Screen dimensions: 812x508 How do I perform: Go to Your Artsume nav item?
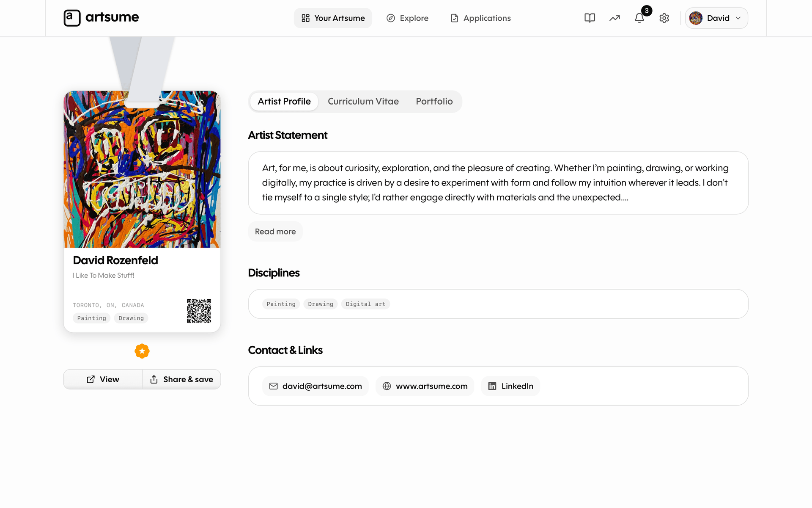pyautogui.click(x=333, y=18)
